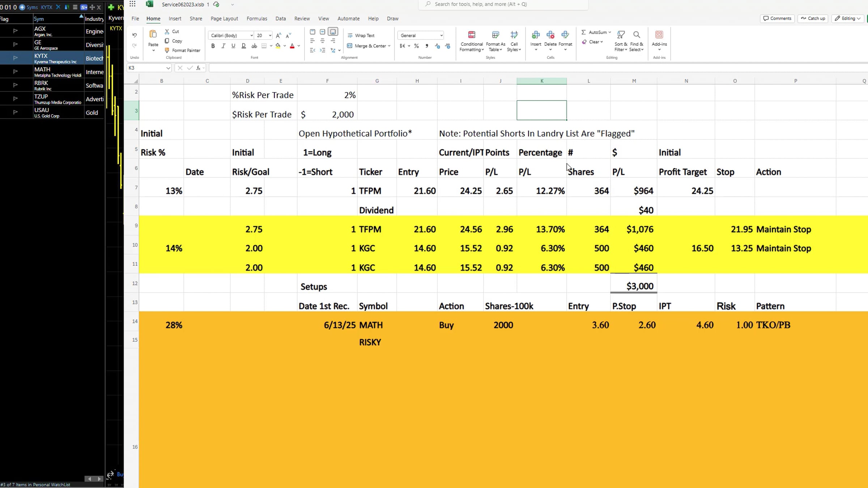Open the Comments pane button
Viewport: 868px width, 488px height.
(777, 18)
